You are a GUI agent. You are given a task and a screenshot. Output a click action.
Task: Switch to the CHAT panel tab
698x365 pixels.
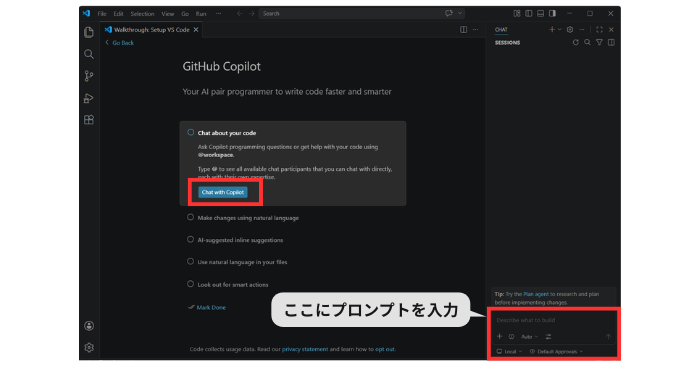501,29
